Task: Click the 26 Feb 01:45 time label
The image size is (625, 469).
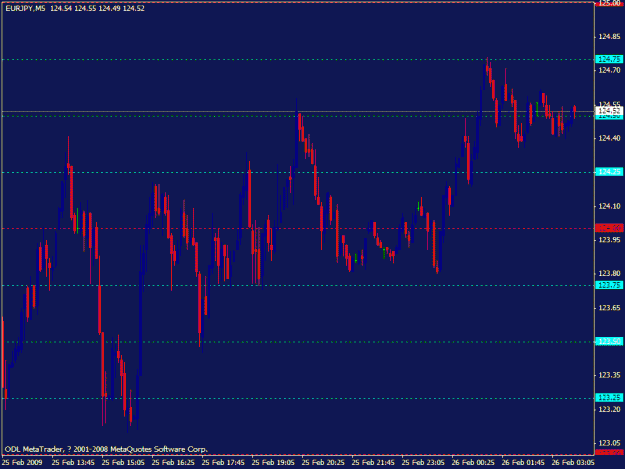Action: [x=523, y=462]
